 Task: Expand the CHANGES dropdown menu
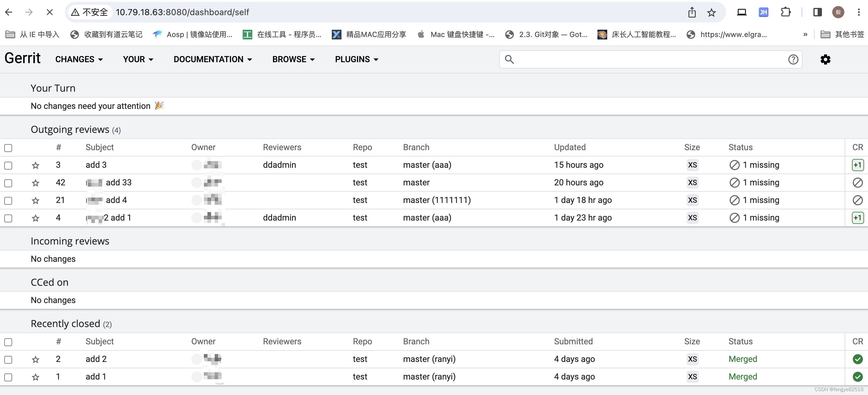(79, 60)
